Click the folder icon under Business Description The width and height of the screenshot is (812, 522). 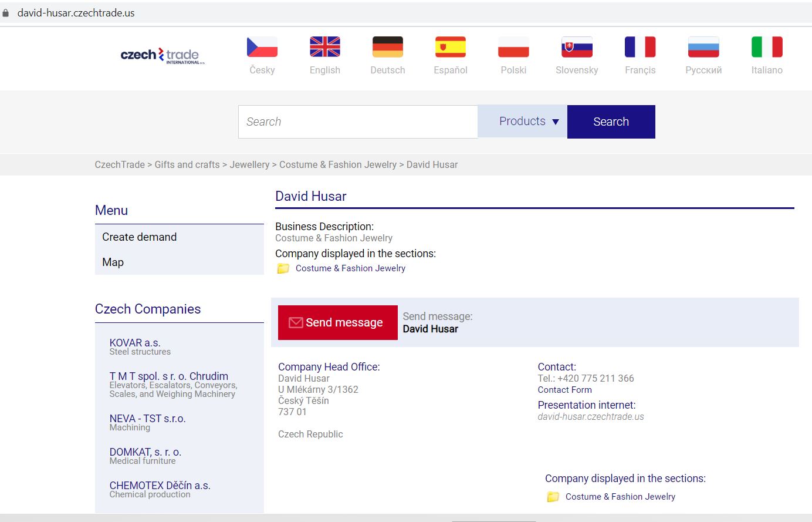[x=283, y=268]
